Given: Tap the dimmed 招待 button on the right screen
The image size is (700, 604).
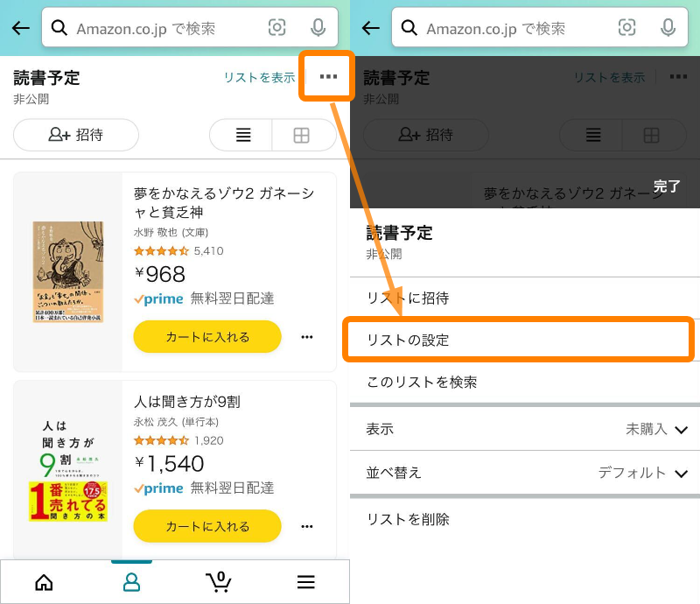Looking at the screenshot, I should coord(426,135).
